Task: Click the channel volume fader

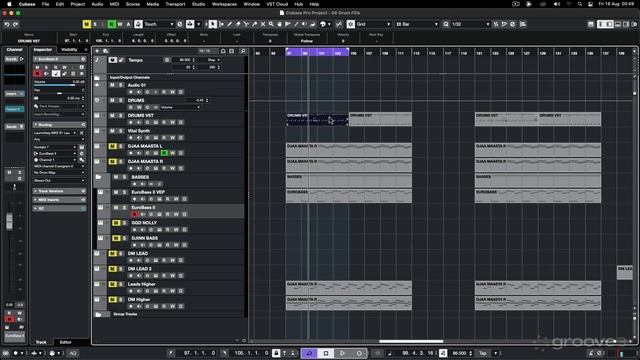Action: point(9,222)
